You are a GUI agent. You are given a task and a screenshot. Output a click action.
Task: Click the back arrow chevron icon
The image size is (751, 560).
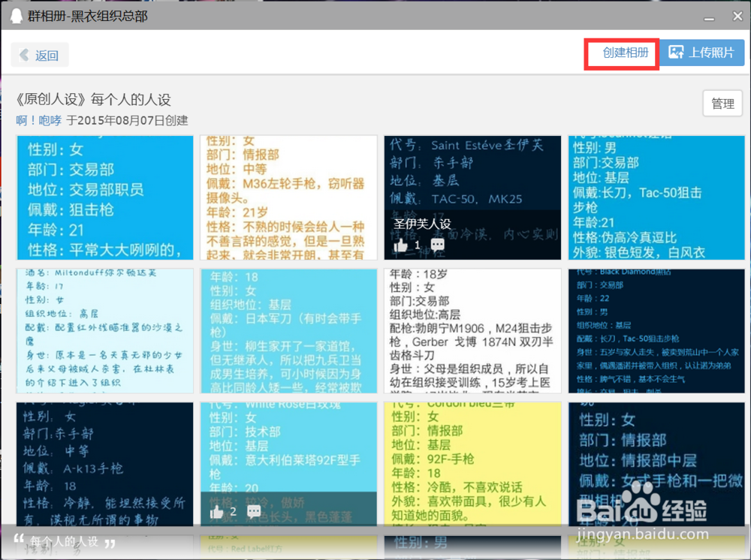tap(24, 55)
